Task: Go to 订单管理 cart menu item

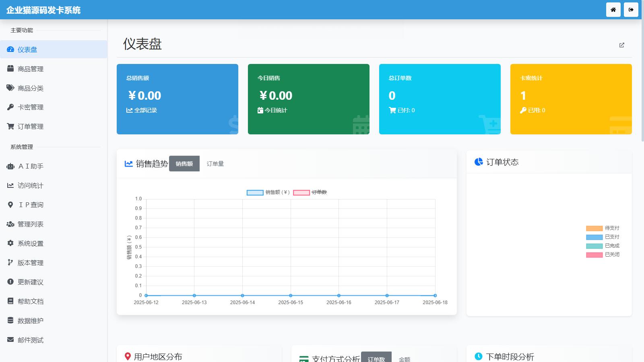Action: pos(31,126)
